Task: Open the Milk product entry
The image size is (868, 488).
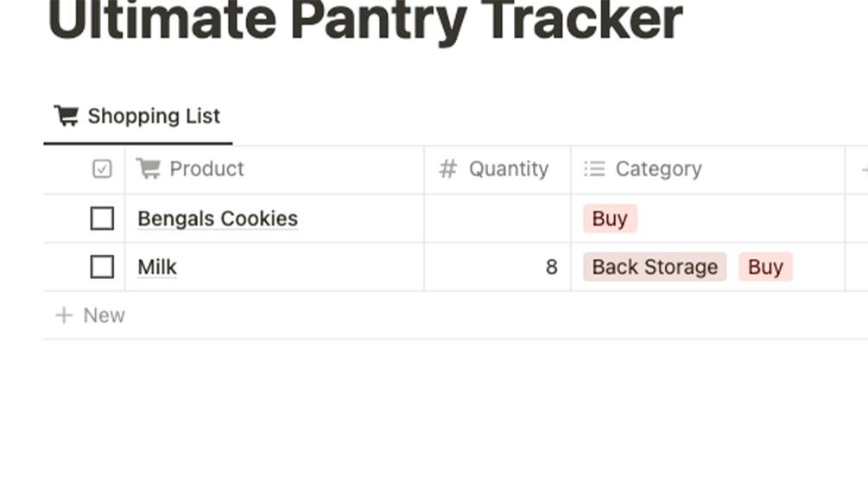Action: 157,267
